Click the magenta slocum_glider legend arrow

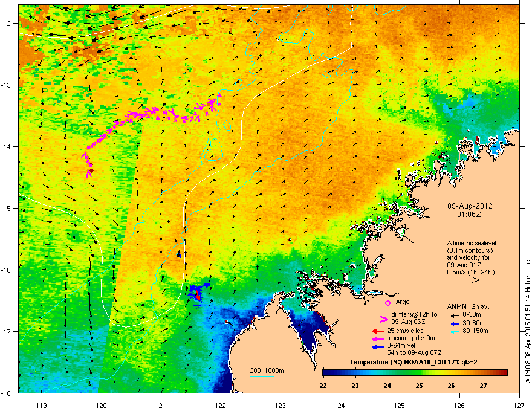coord(378,338)
